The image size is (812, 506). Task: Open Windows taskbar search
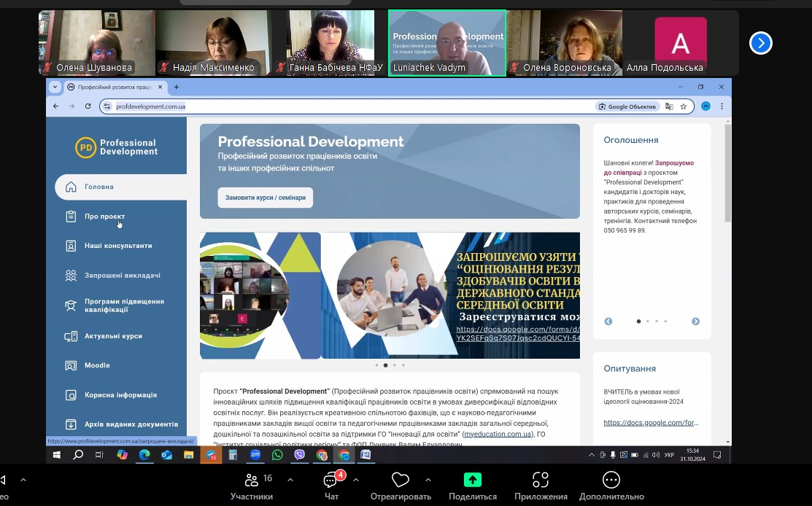click(78, 455)
